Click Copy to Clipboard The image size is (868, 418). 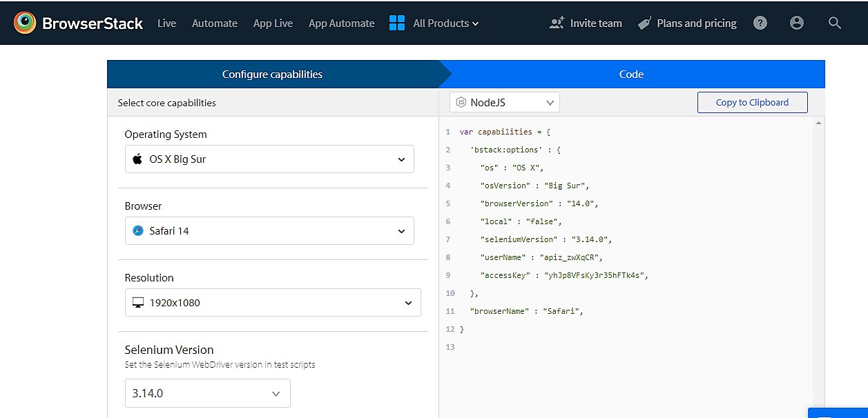(752, 101)
